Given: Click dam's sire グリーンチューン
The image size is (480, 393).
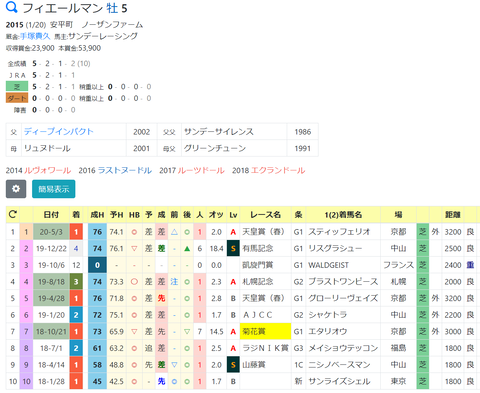Looking at the screenshot, I should point(215,148).
